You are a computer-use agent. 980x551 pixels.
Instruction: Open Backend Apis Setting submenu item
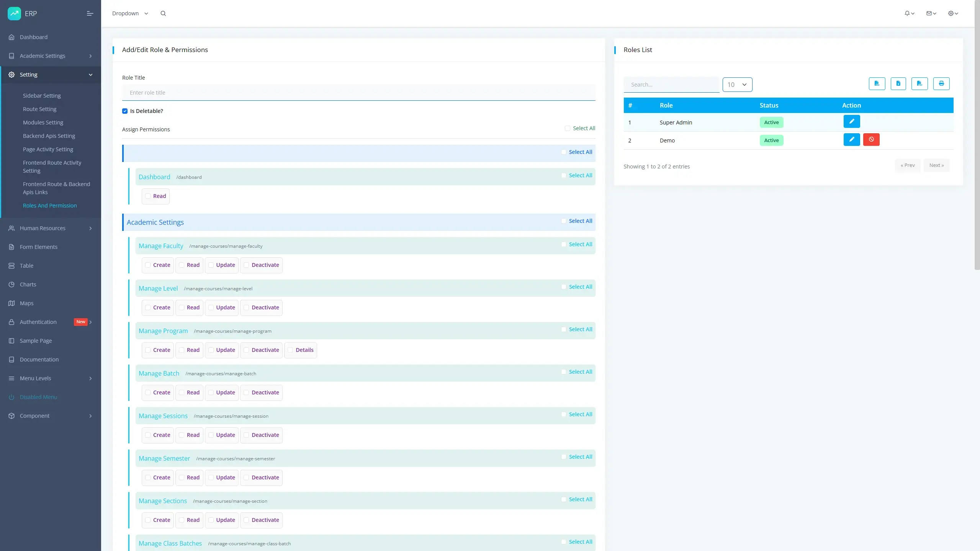pyautogui.click(x=49, y=136)
